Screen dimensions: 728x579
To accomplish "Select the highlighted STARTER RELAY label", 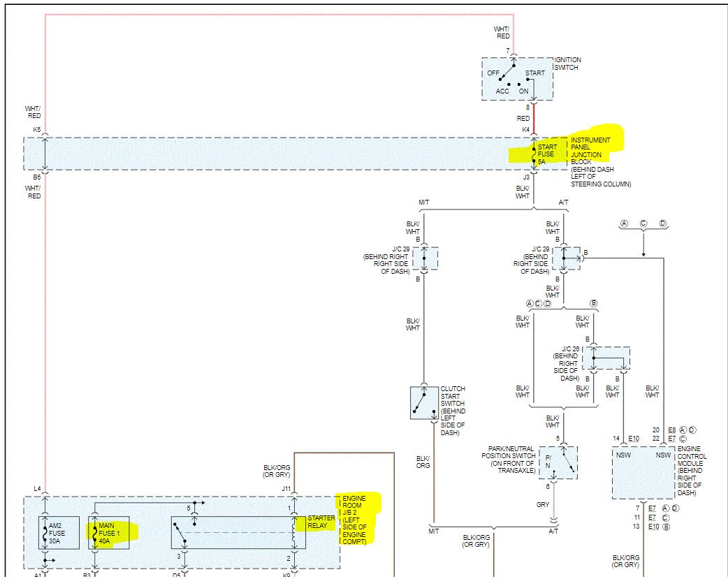I will pos(321,522).
